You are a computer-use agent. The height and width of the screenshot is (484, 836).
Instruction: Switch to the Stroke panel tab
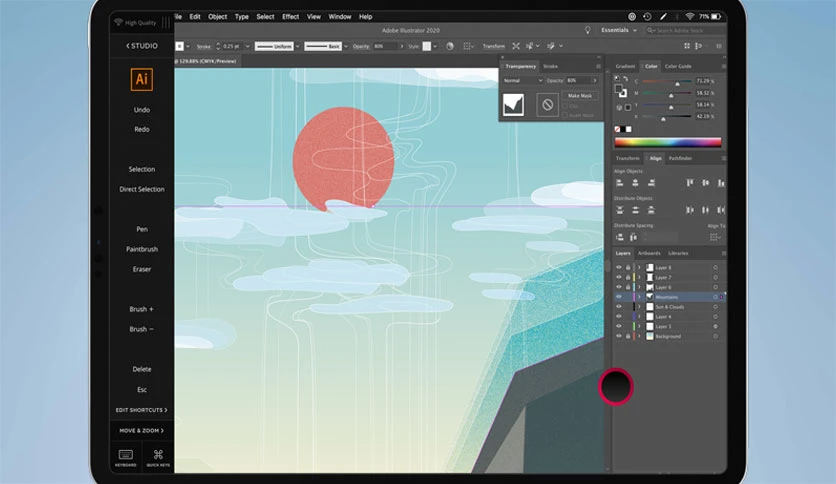(x=550, y=66)
